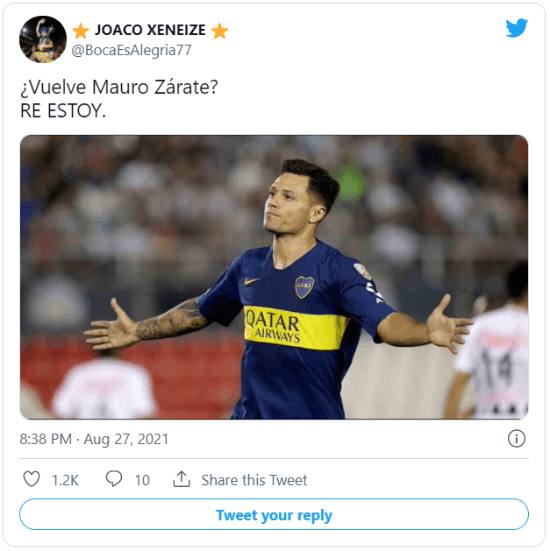Click the 1.2K likes count
Viewport: 550px width, 551px height.
(x=65, y=480)
